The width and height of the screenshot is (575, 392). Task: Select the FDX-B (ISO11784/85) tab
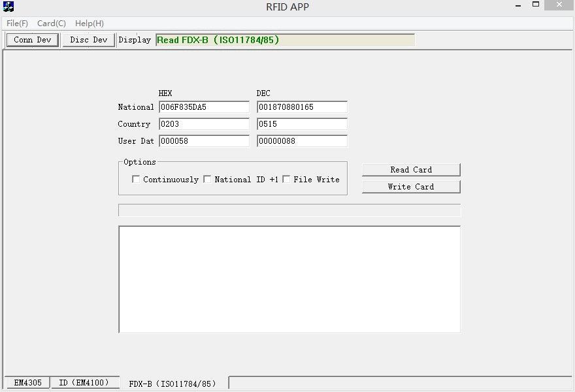(x=172, y=384)
